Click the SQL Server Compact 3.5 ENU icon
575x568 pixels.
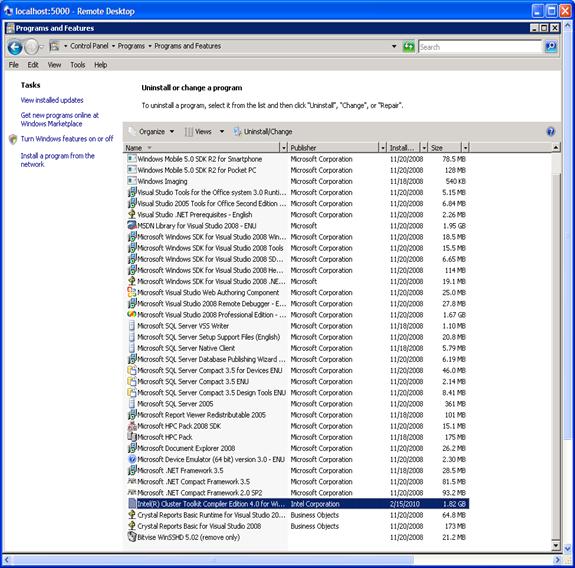click(132, 381)
